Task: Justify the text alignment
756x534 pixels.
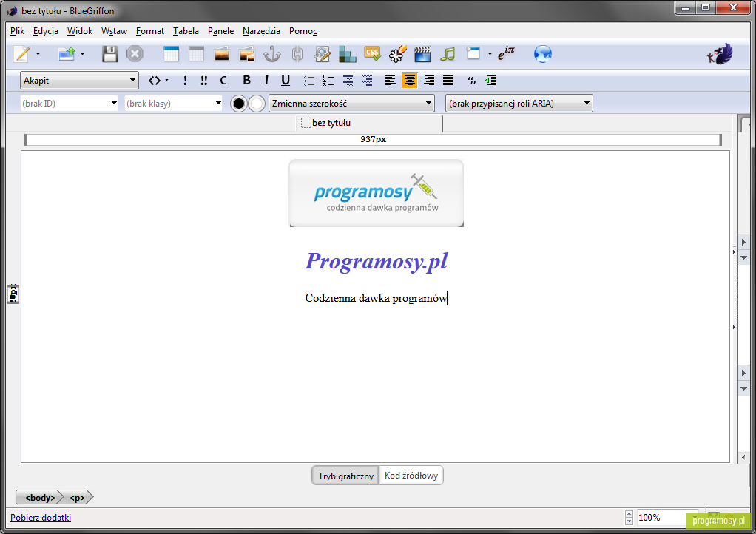Action: pos(448,81)
